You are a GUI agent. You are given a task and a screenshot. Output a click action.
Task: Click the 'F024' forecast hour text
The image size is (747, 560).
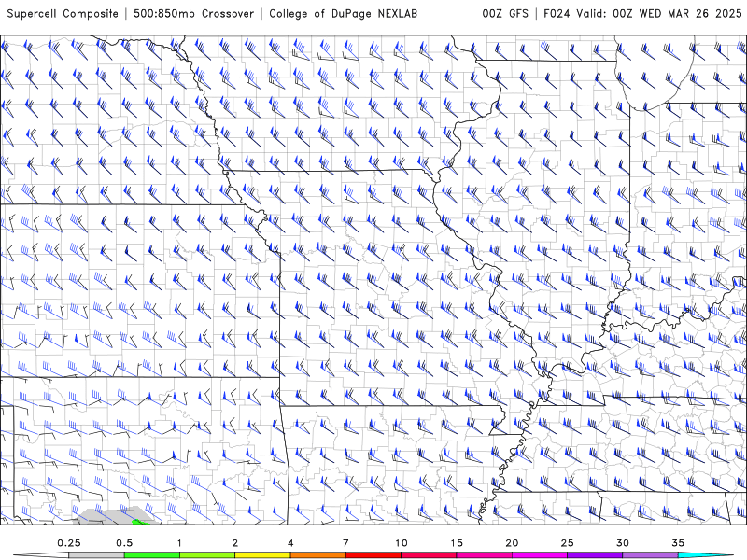(x=557, y=14)
